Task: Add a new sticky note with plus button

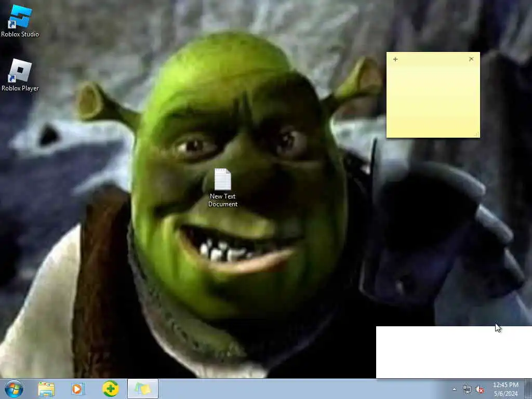Action: [395, 59]
